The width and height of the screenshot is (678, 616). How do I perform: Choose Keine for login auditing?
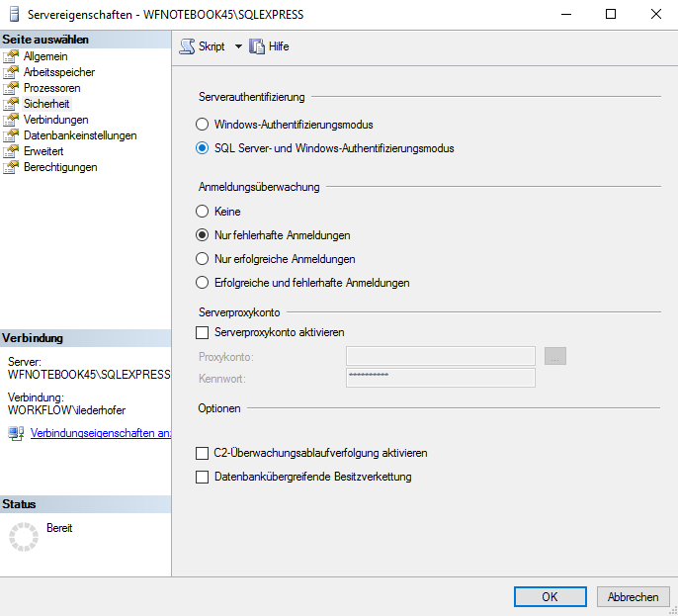(x=203, y=212)
